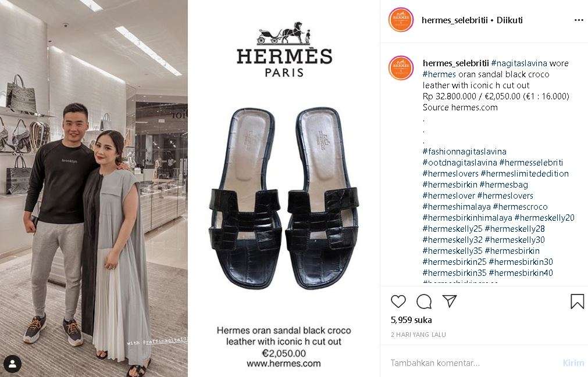View the 5,959 suka likes list
Screen dimensions: 588x377
(411, 320)
